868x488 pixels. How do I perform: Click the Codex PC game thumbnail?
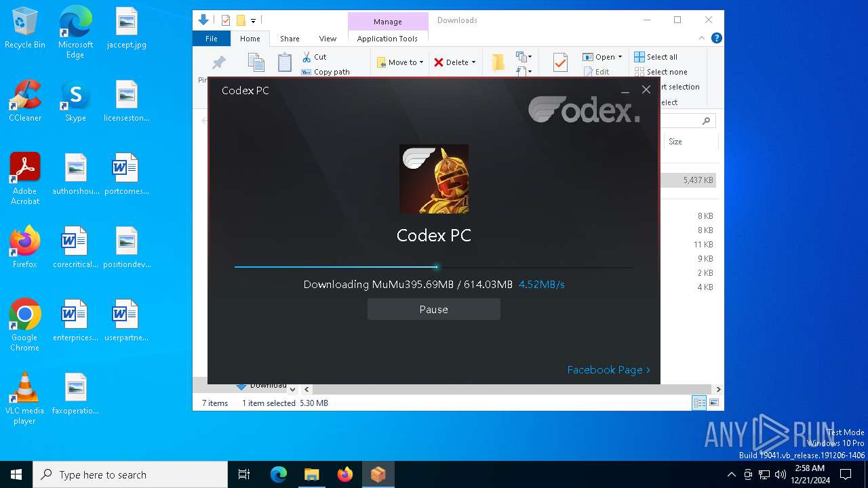tap(434, 179)
